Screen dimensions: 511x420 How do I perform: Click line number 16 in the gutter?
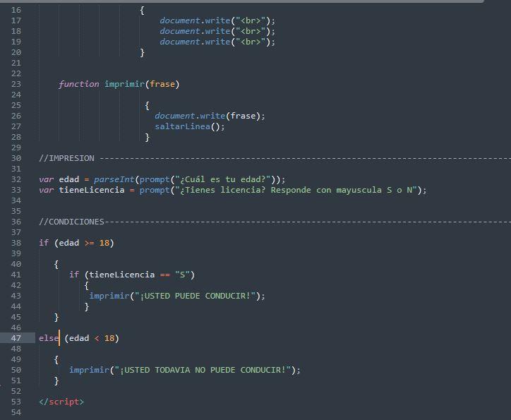[16, 10]
